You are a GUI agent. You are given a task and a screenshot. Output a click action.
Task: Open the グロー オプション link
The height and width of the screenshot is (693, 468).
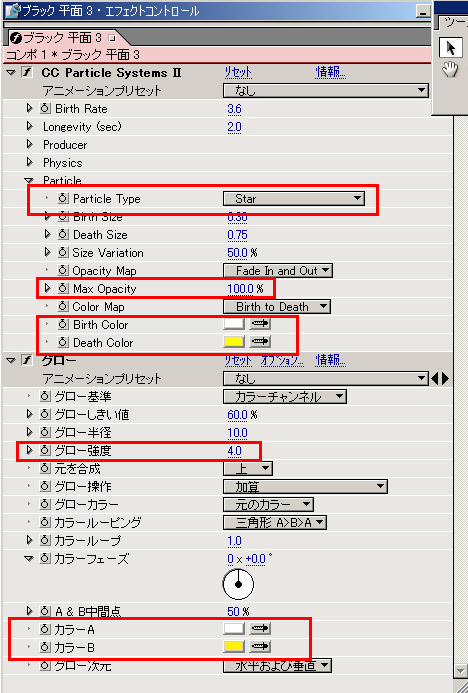click(282, 360)
